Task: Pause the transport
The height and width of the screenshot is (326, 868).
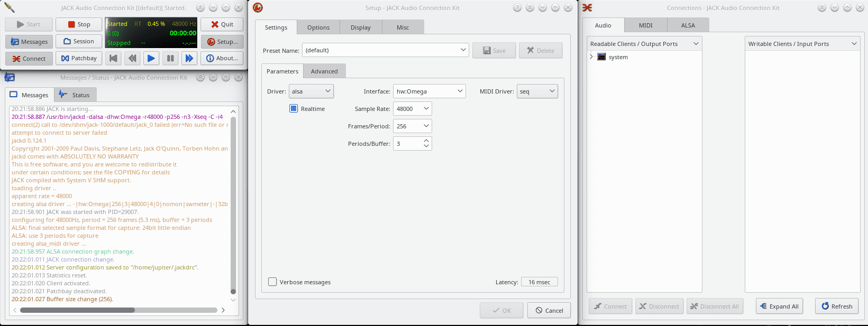Action: click(170, 58)
